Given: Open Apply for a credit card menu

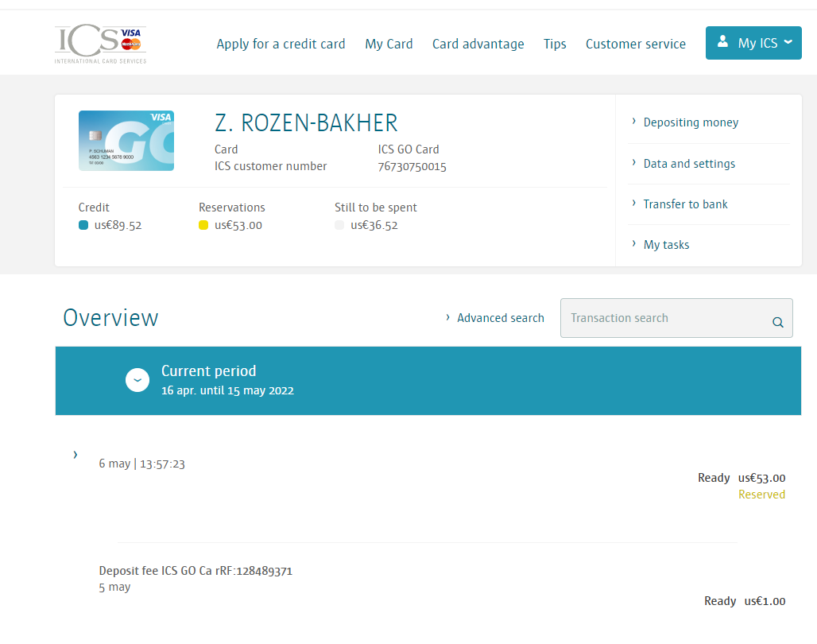Looking at the screenshot, I should tap(281, 44).
